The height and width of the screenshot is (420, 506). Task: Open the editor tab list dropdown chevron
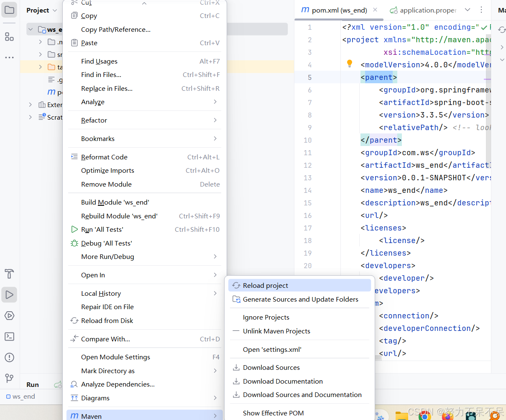click(468, 10)
